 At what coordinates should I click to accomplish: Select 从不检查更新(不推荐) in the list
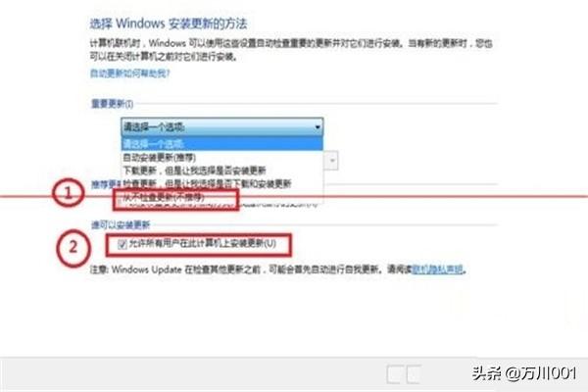164,197
